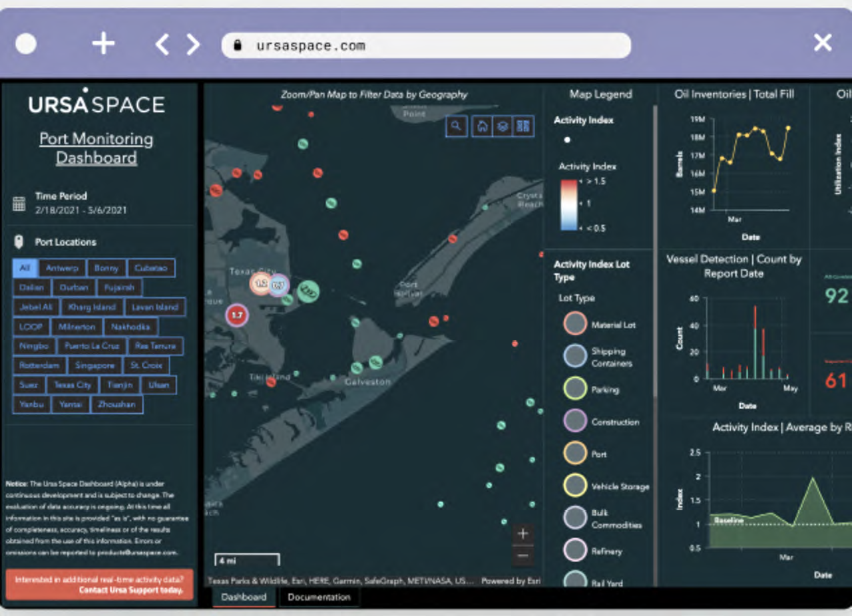This screenshot has height=616, width=852.
Task: Reset map to home extent
Action: (x=483, y=126)
